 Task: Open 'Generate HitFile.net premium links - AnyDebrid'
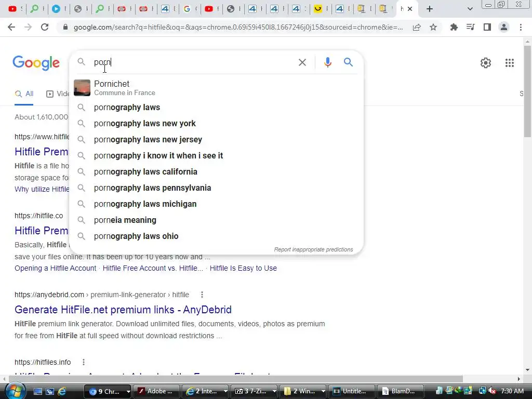tap(123, 310)
